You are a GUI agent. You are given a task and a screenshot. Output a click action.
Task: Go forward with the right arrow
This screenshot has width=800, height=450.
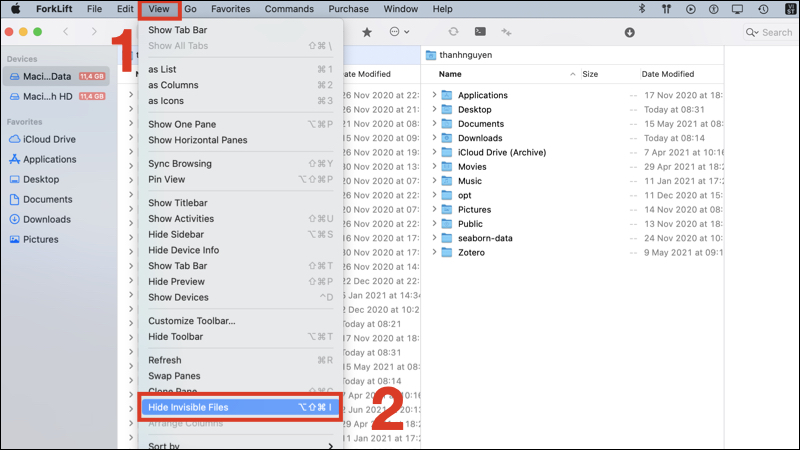pyautogui.click(x=94, y=32)
